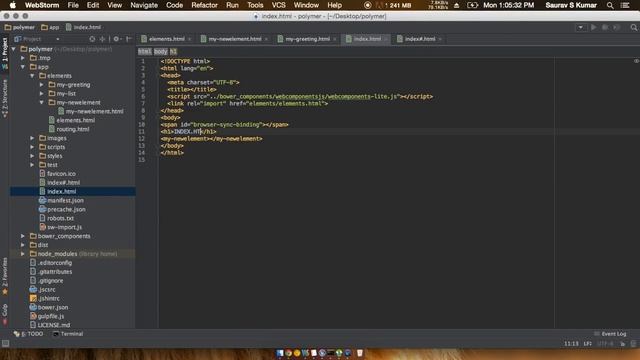The height and width of the screenshot is (360, 640).
Task: Collapse the app folder
Action: 23,67
